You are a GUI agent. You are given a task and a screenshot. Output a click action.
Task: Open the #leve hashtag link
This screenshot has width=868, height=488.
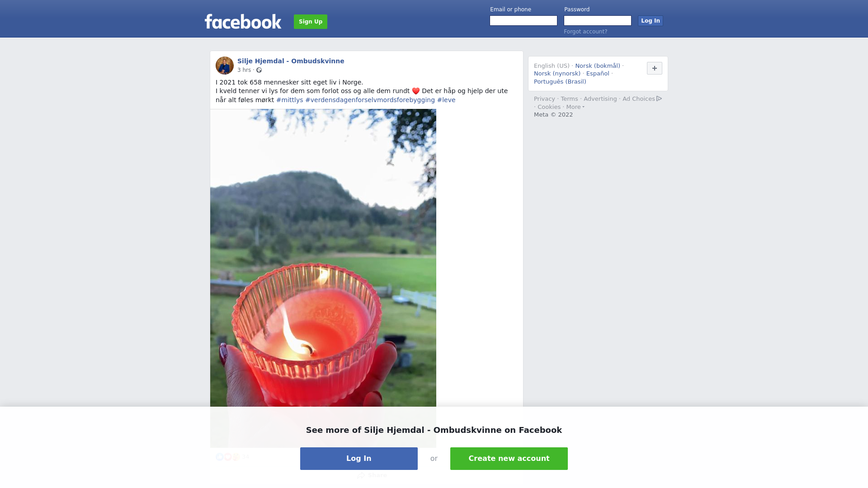446,100
